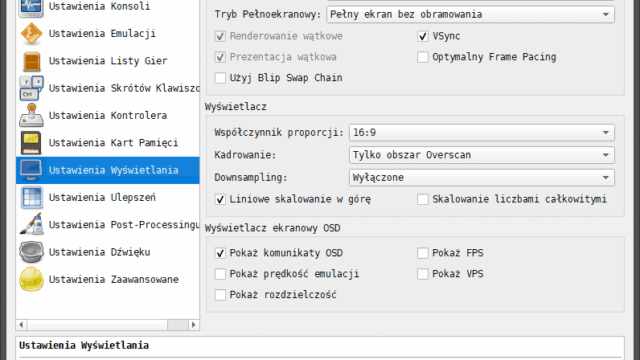Uncheck Pokaż komunikaty OSD
The height and width of the screenshot is (360, 640).
(220, 253)
